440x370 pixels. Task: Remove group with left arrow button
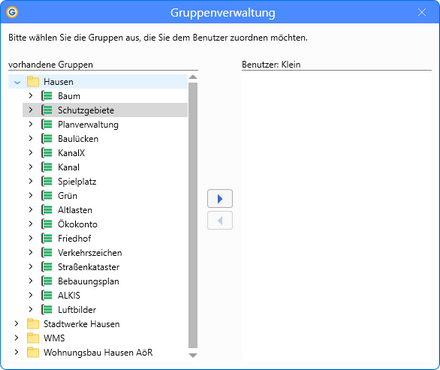[220, 220]
